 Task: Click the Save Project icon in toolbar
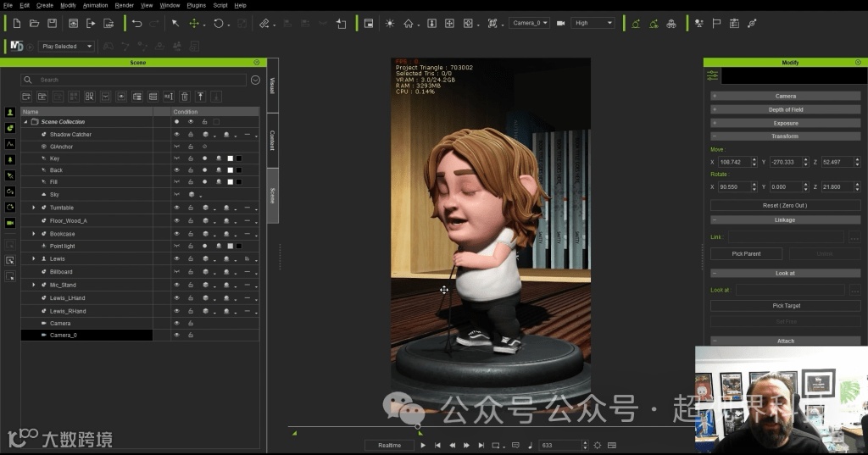tap(52, 24)
